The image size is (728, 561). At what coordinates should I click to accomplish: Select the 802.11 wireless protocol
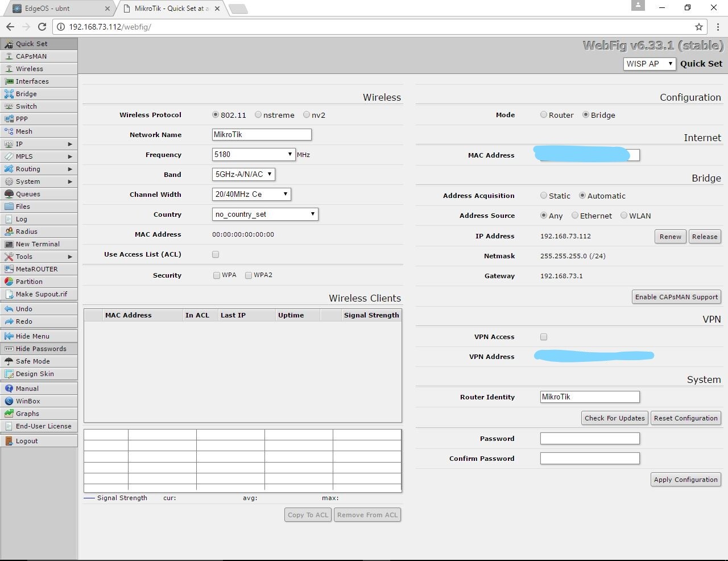click(216, 115)
